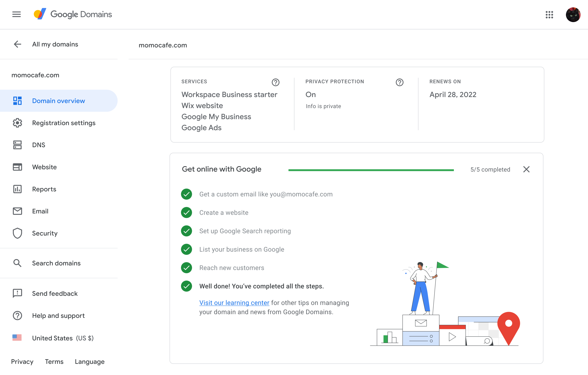Open Help and support
Screen dimensions: 588x375
pos(59,316)
